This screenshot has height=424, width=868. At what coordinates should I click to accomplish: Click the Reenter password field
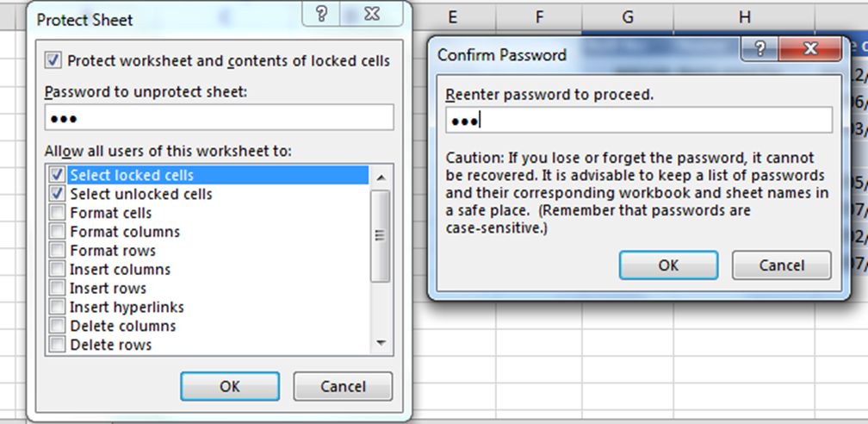[638, 121]
